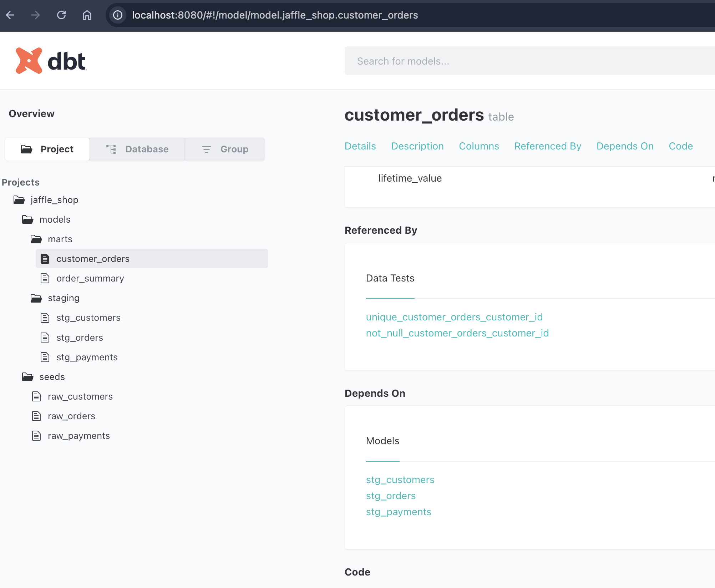Go back using the browser back arrow

(10, 15)
